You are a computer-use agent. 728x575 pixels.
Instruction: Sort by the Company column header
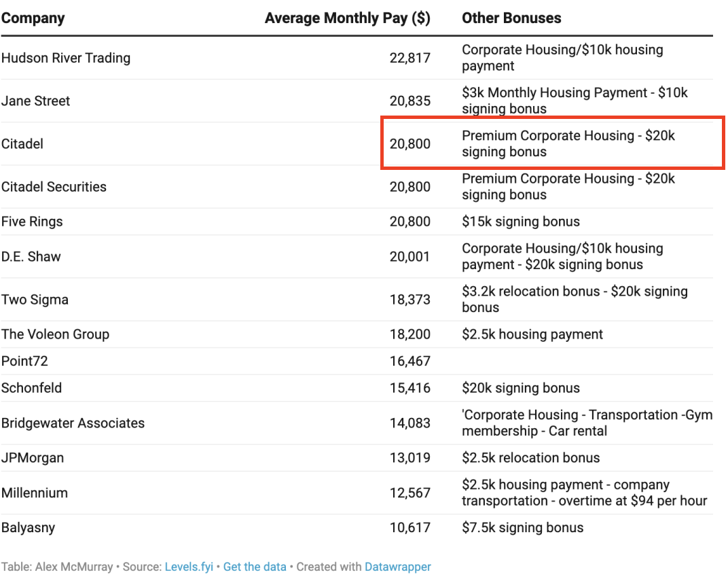pos(33,18)
